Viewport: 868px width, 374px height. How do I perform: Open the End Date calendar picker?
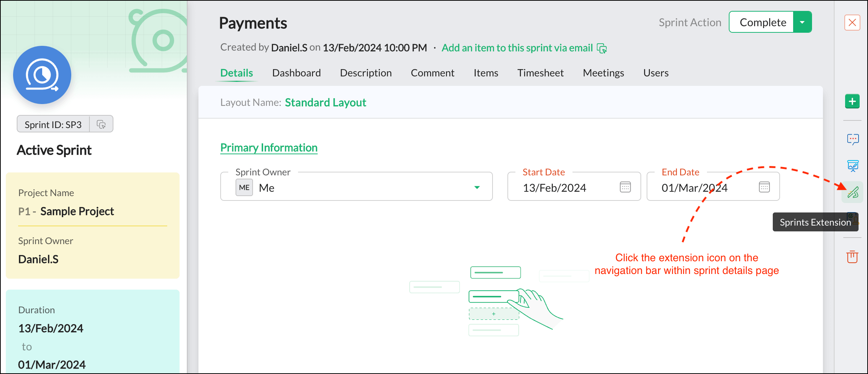(764, 187)
